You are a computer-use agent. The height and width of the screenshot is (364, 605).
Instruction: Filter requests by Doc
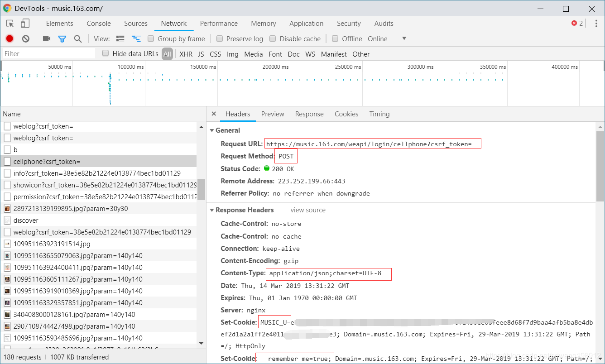tap(294, 54)
